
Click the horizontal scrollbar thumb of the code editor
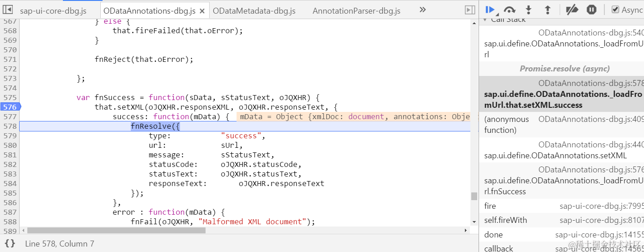pyautogui.click(x=116, y=230)
